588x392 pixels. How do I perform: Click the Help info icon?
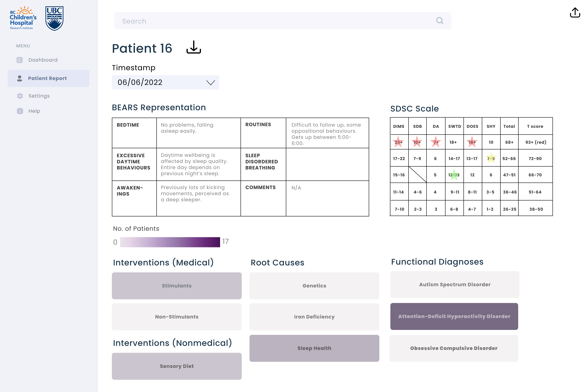20,111
